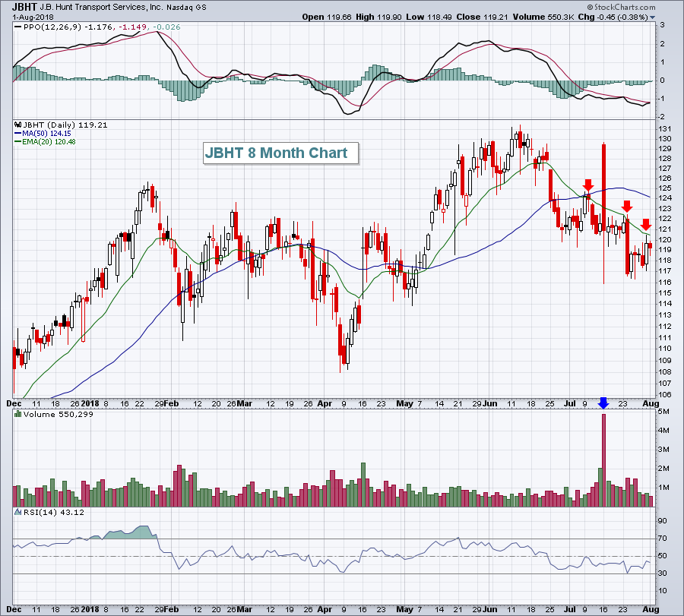684x616 pixels.
Task: Click the Volume 550.3K header value
Action: [543, 17]
